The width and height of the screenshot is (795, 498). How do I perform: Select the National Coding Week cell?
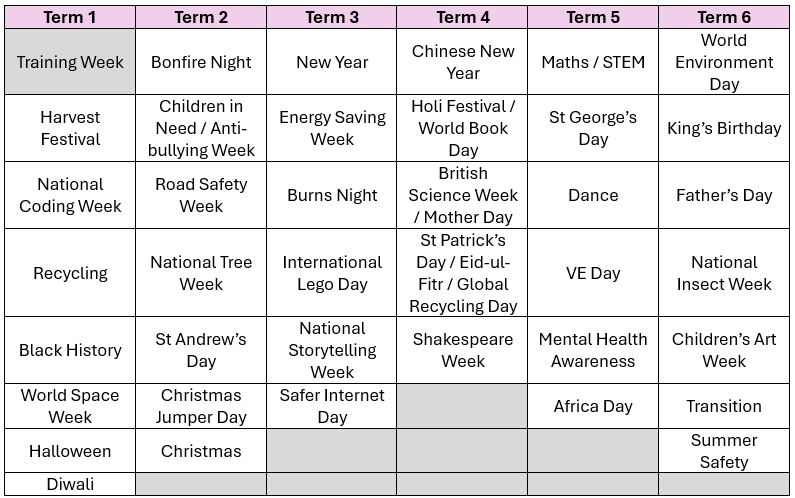(70, 195)
